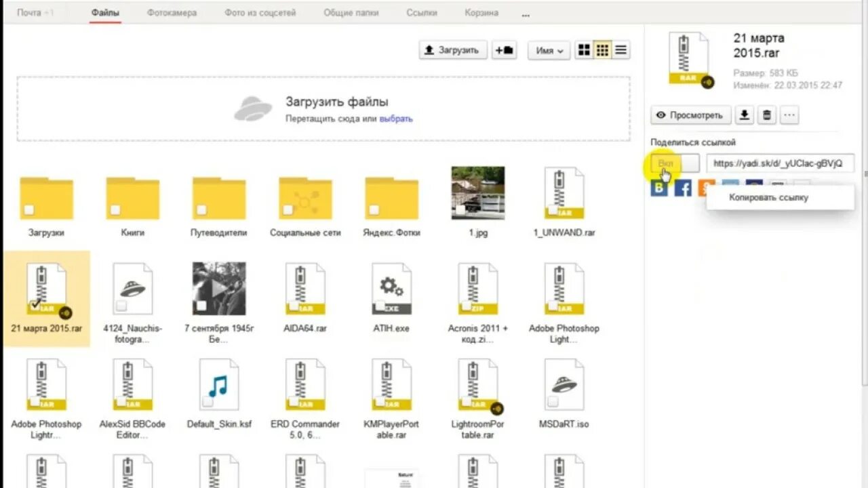Select the LightroomPortable.rar archive icon
The height and width of the screenshot is (488, 868).
coord(479,385)
